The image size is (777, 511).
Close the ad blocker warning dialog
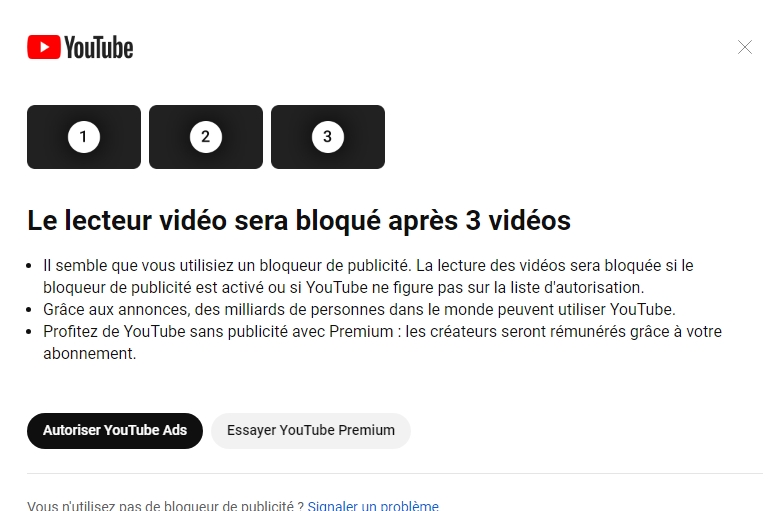pos(745,48)
